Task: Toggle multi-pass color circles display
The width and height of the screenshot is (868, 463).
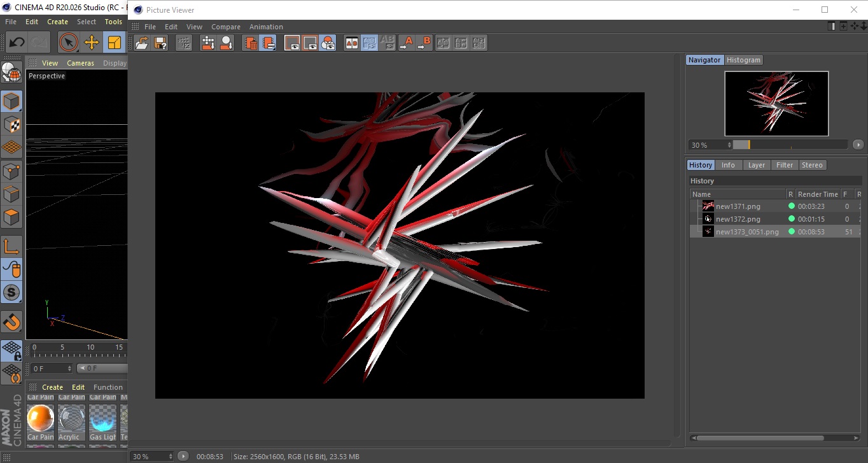Action: click(x=328, y=43)
